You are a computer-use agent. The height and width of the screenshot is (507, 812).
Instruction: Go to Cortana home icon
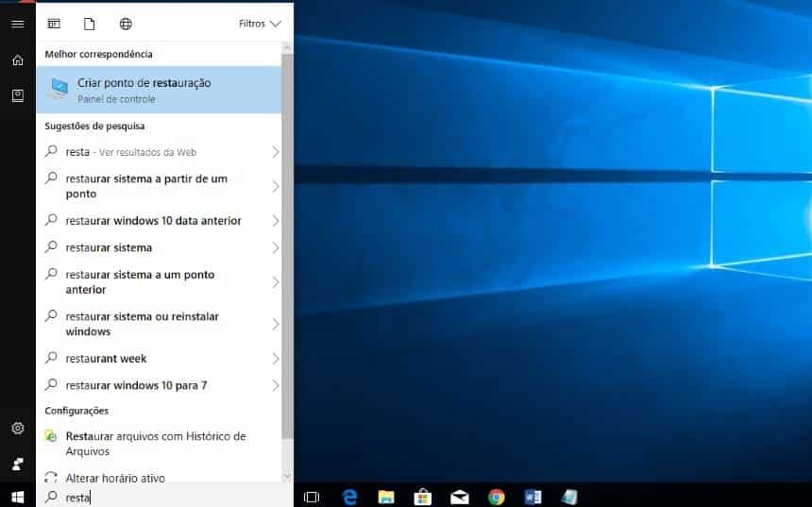tap(18, 60)
